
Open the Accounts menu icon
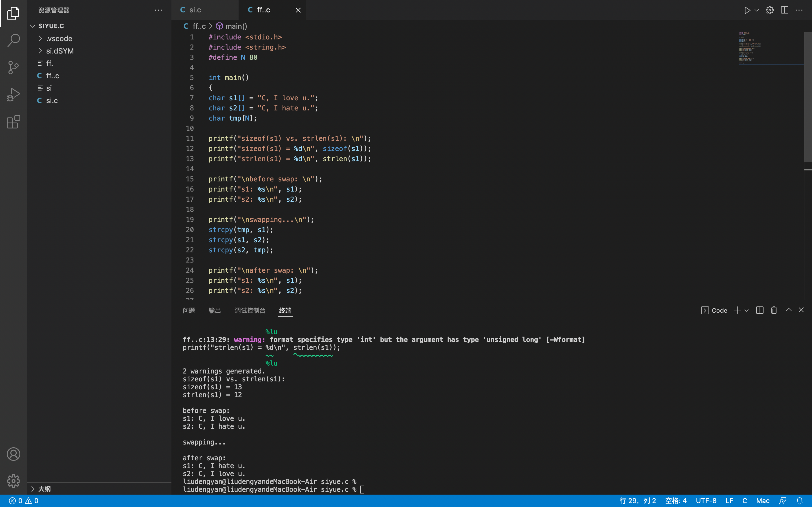pos(14,454)
